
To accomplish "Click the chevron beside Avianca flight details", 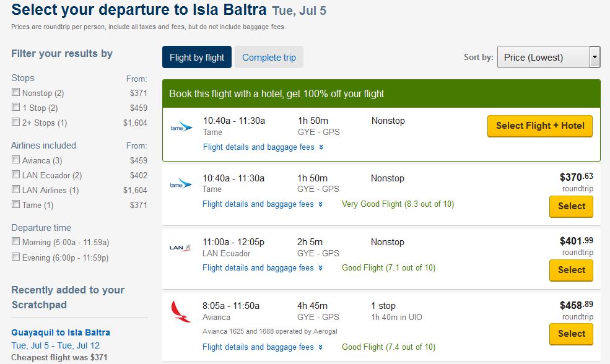I will pos(321,347).
